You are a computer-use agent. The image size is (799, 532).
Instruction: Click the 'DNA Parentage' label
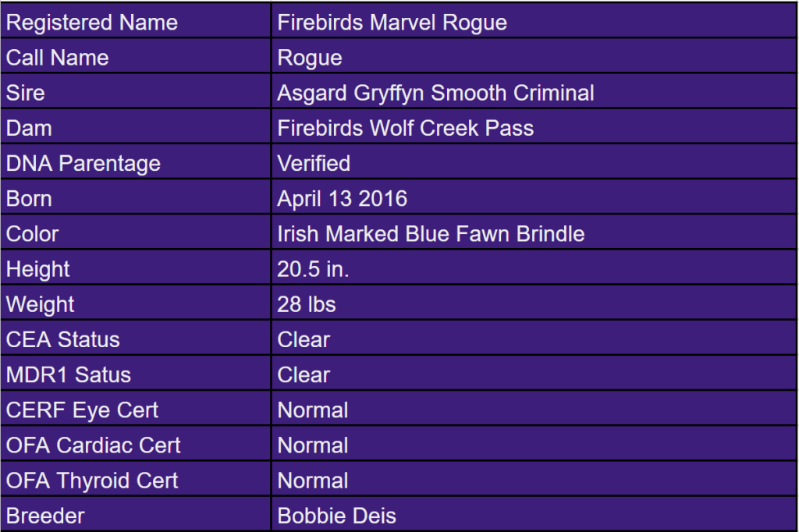point(83,164)
